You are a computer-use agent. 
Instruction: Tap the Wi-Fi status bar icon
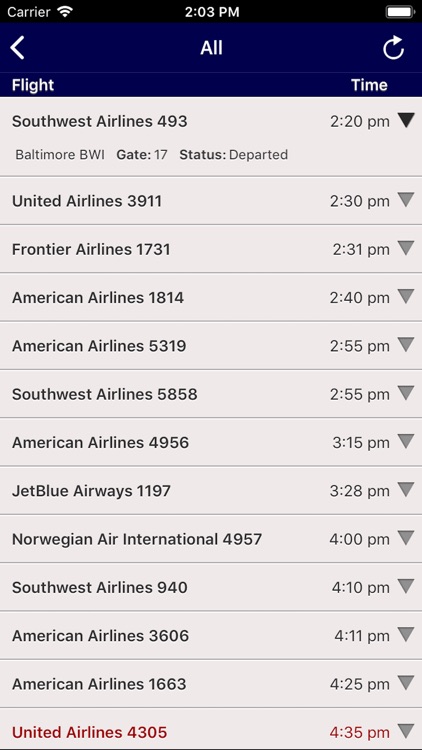65,11
